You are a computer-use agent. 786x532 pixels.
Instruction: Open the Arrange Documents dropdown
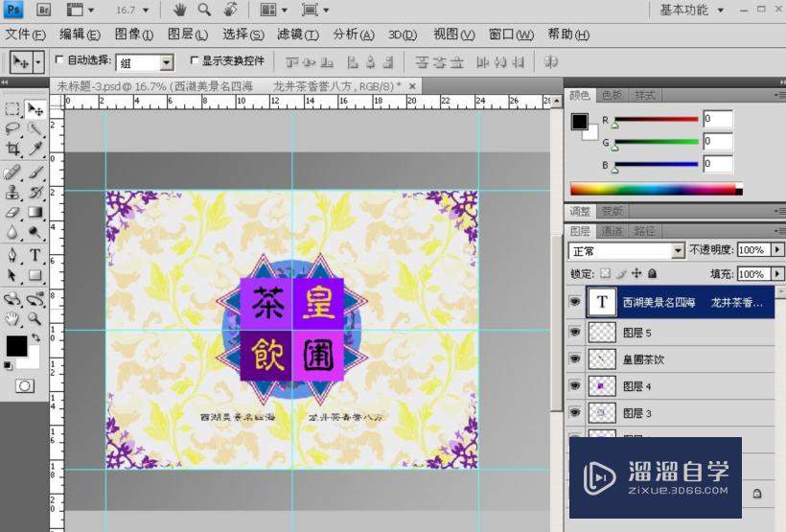pyautogui.click(x=274, y=10)
